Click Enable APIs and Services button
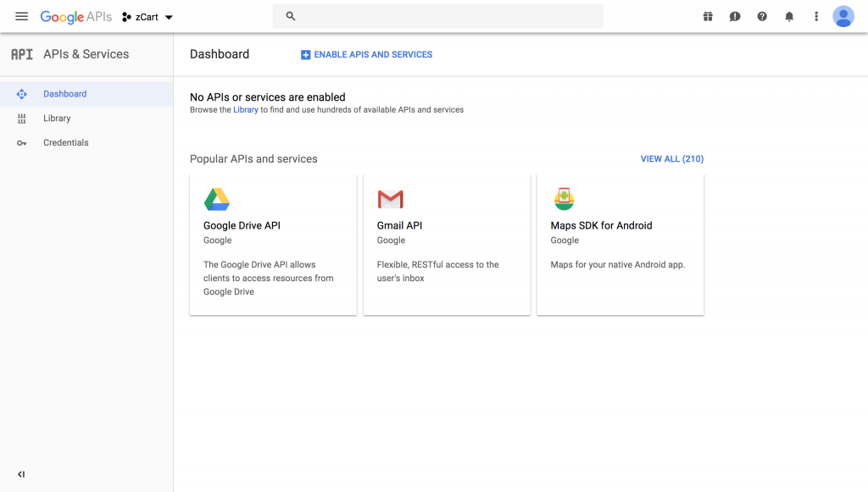 click(x=366, y=55)
